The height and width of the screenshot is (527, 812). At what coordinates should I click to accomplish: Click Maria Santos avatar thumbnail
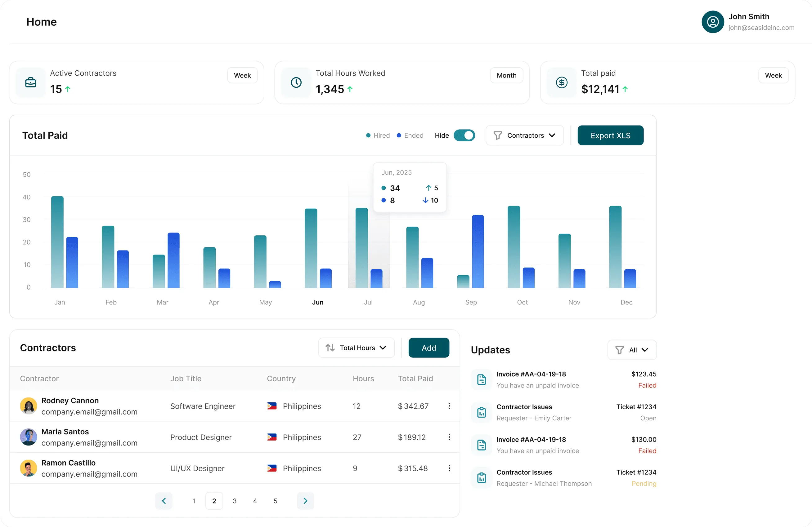coord(29,437)
